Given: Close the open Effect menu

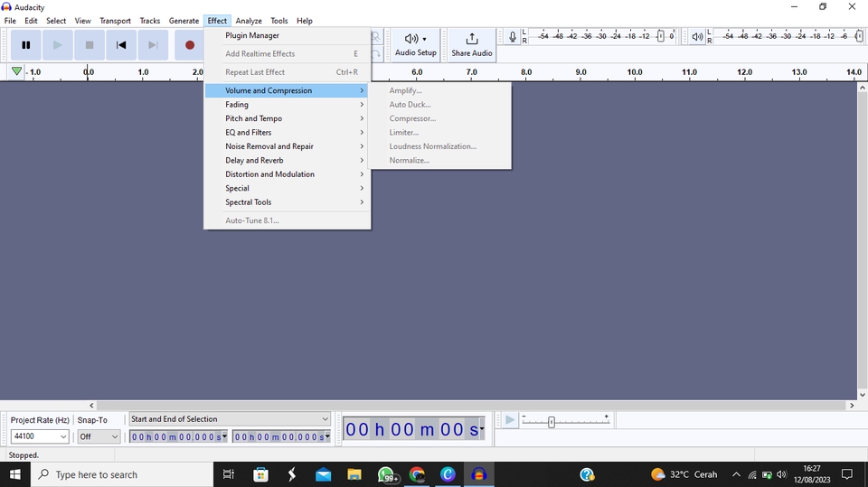Looking at the screenshot, I should [217, 21].
